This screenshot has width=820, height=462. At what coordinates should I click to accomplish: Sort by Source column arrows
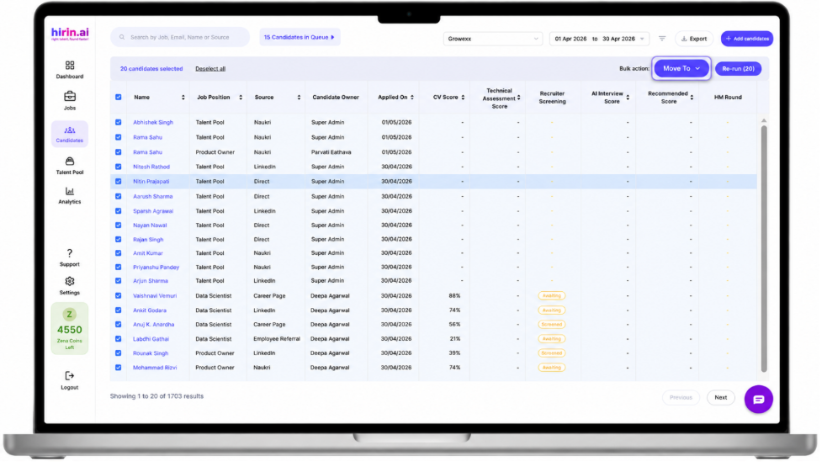click(x=299, y=97)
